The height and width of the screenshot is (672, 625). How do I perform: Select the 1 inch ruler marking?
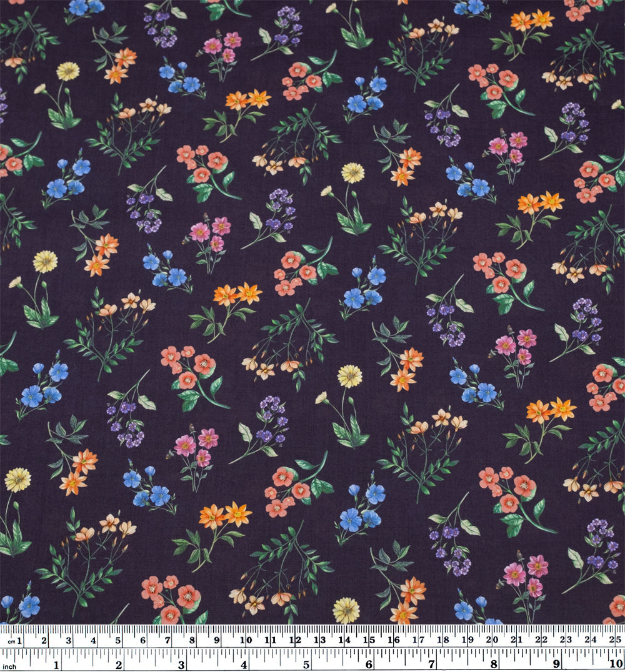pyautogui.click(x=57, y=663)
